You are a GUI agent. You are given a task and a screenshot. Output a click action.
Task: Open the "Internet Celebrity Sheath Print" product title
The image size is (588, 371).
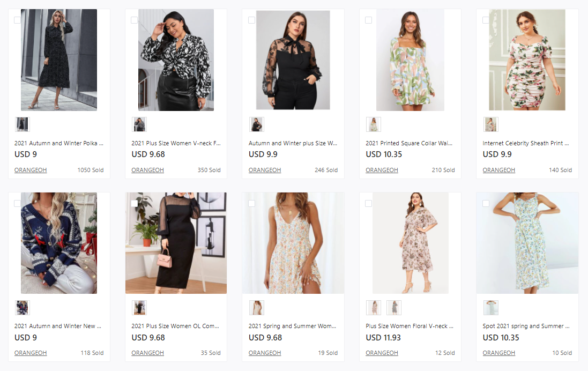(x=526, y=143)
